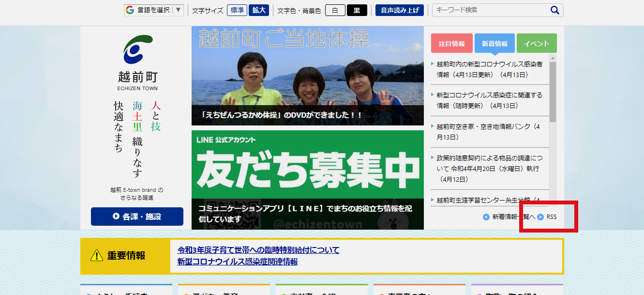This screenshot has width=644, height=295.
Task: Open 越前町生涯学習センター news item
Action: 489,200
